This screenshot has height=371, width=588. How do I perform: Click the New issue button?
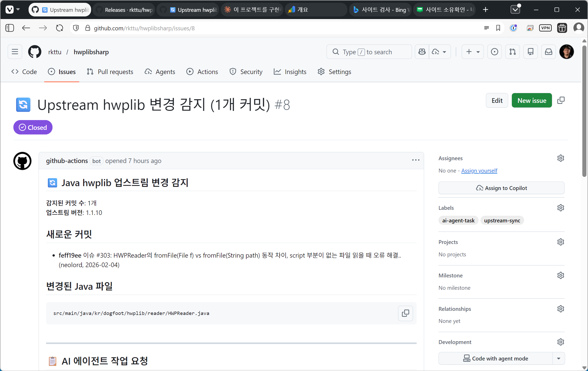coord(532,100)
